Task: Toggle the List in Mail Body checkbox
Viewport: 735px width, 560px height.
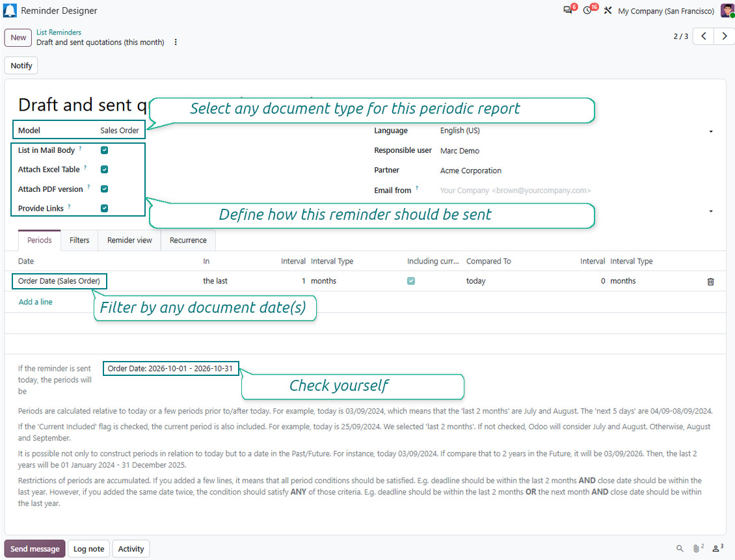Action: click(105, 150)
